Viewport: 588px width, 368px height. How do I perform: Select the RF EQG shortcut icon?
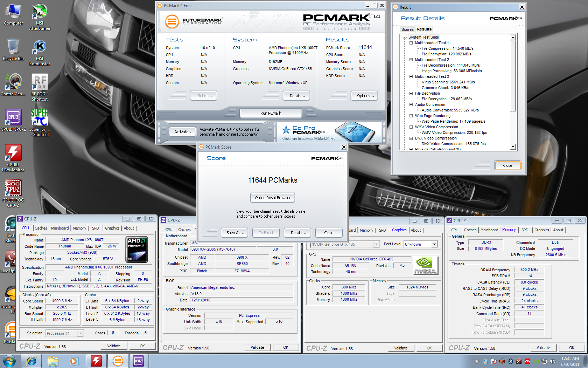[x=40, y=88]
